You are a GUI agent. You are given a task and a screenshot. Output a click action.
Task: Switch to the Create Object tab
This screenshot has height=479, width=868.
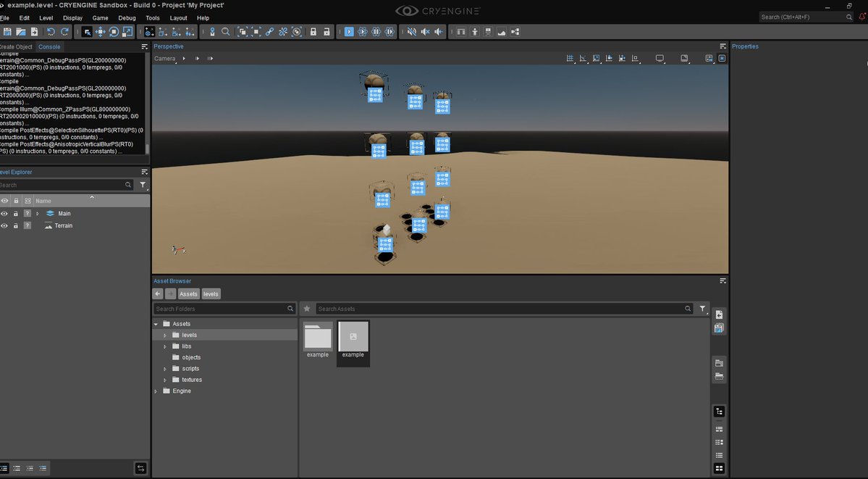(16, 47)
